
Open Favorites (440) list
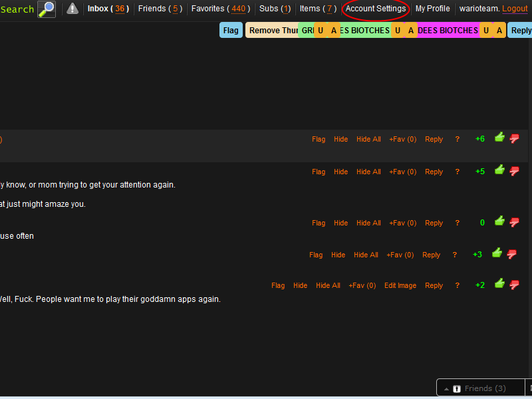click(218, 9)
